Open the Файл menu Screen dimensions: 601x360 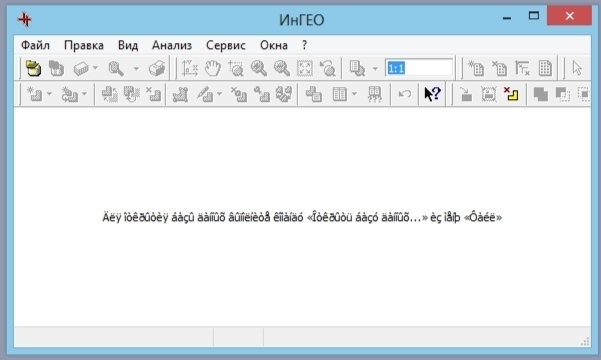(x=35, y=45)
